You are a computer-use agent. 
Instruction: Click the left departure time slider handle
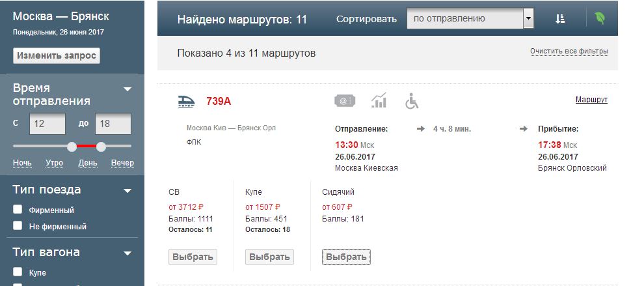coord(72,146)
